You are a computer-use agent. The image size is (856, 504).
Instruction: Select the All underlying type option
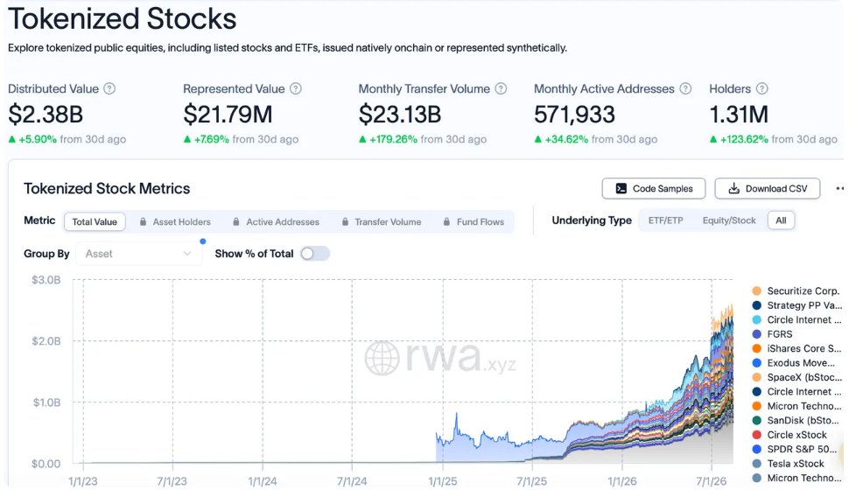[x=782, y=220]
